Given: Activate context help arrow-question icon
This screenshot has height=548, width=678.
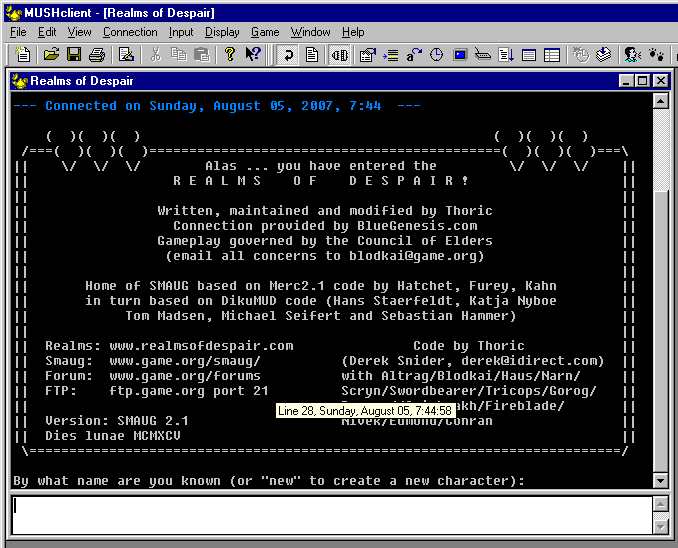Looking at the screenshot, I should [x=253, y=54].
